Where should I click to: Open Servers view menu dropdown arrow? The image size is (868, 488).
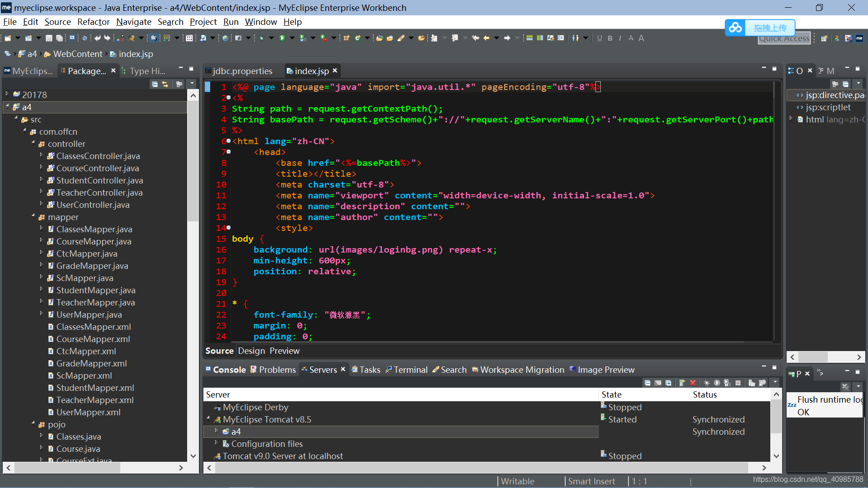click(775, 383)
